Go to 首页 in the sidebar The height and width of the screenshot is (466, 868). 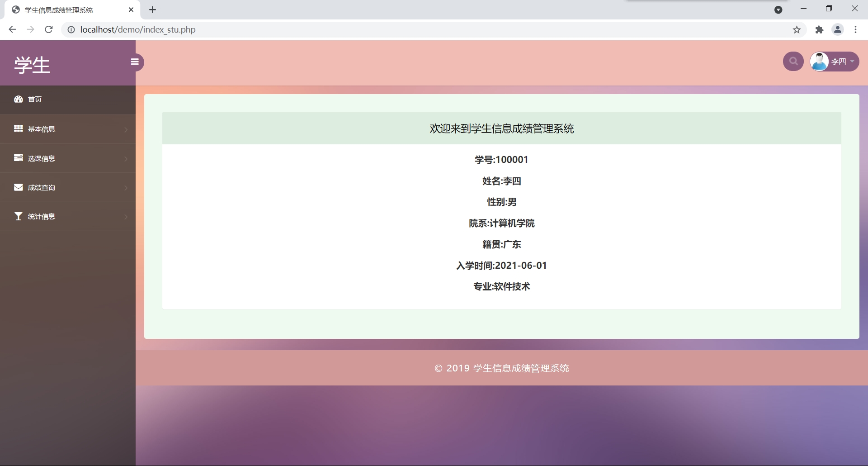pos(35,100)
